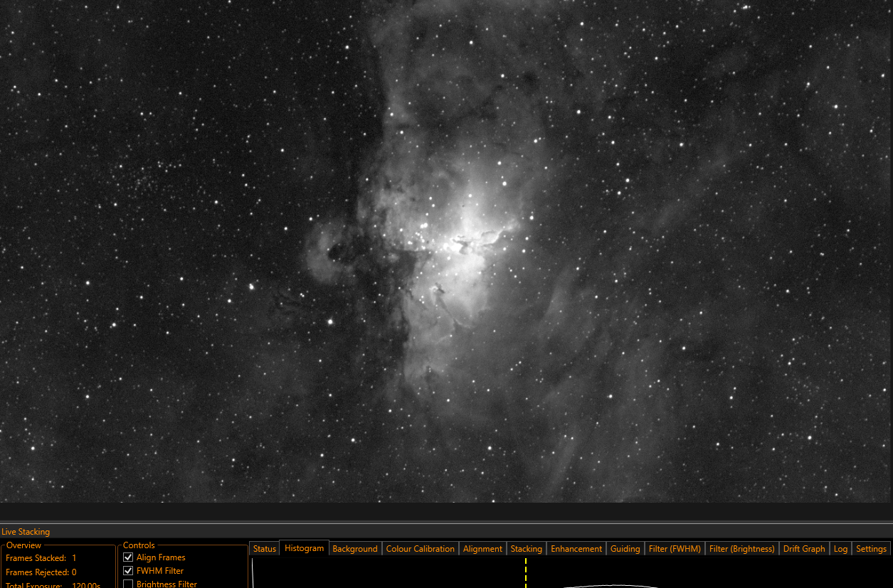The width and height of the screenshot is (893, 588).
Task: Open the Guiding tab
Action: click(x=625, y=549)
